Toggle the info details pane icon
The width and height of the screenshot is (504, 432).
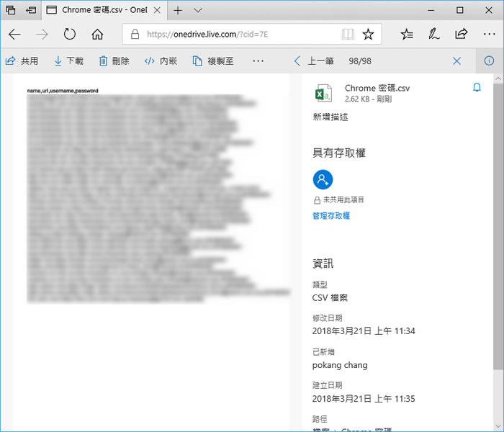click(x=489, y=60)
